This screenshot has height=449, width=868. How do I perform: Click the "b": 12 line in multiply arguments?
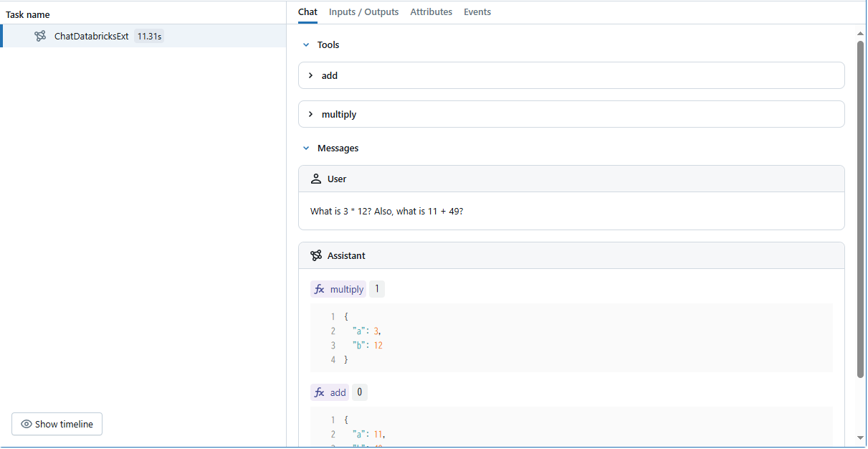click(x=368, y=345)
